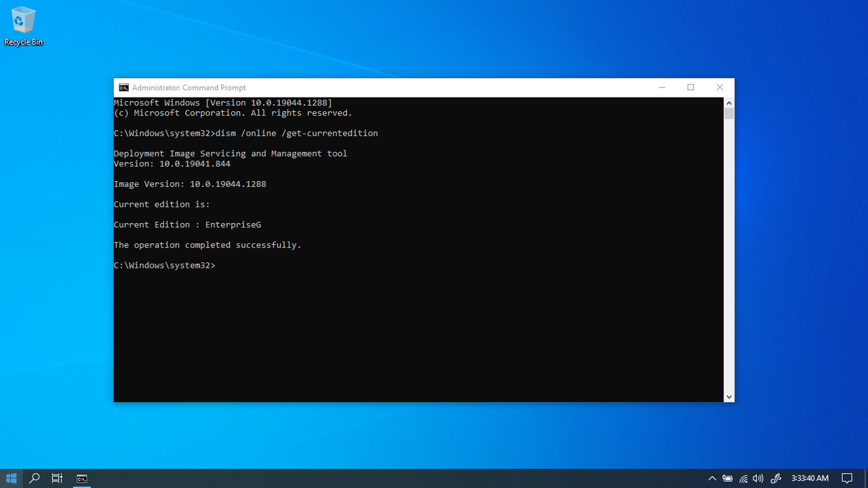Click 'Deployment Image Servicing and Management tool' line
This screenshot has height=488, width=868.
231,154
